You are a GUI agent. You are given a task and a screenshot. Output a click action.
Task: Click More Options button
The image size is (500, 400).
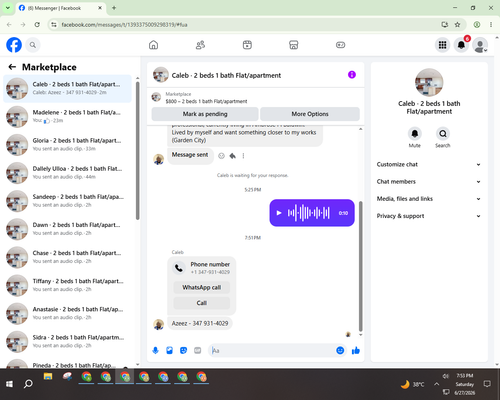coord(310,114)
